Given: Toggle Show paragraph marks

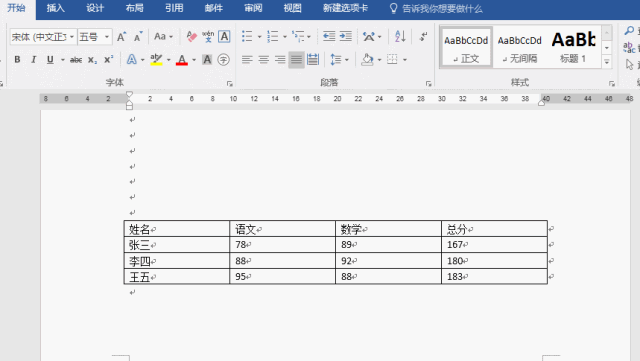Looking at the screenshot, I should 423,37.
